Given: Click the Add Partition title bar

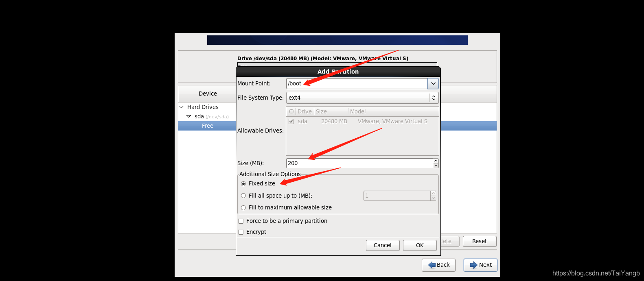Looking at the screenshot, I should click(x=338, y=72).
